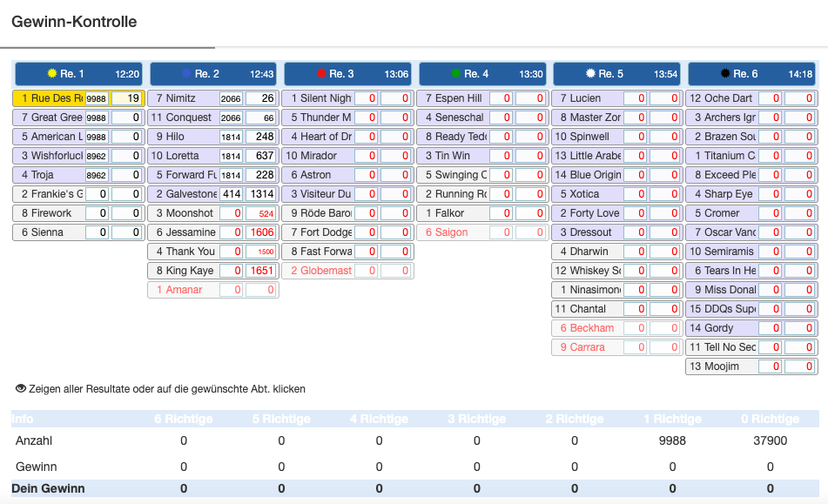Choose horse 4 Sharp Eye

click(752, 194)
